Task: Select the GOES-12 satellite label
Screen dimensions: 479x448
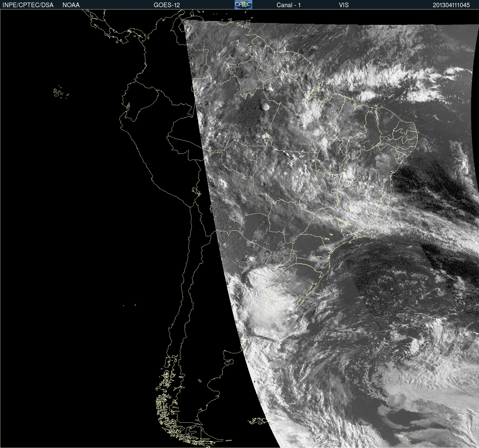Action: coord(167,5)
